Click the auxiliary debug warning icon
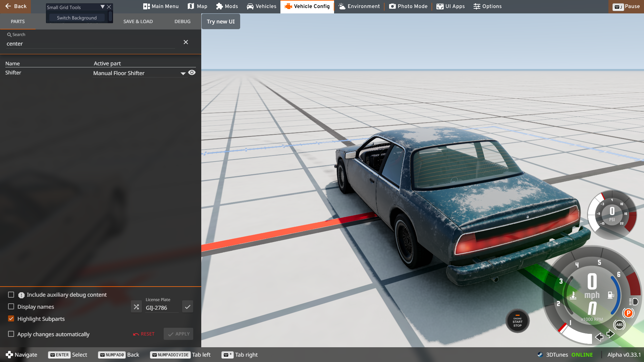 (21, 295)
